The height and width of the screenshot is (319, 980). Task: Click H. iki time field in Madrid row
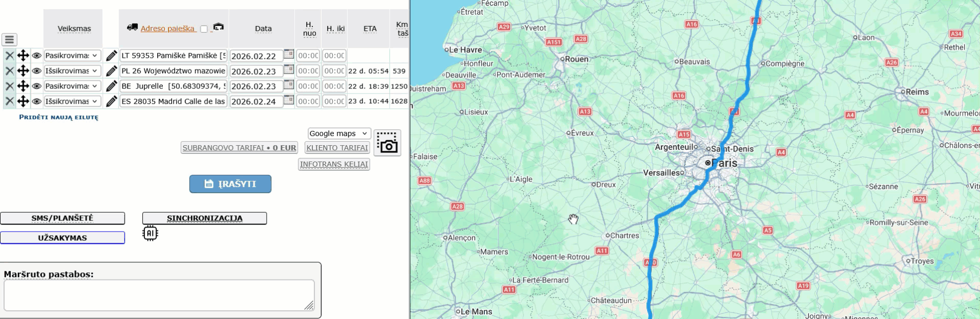334,101
